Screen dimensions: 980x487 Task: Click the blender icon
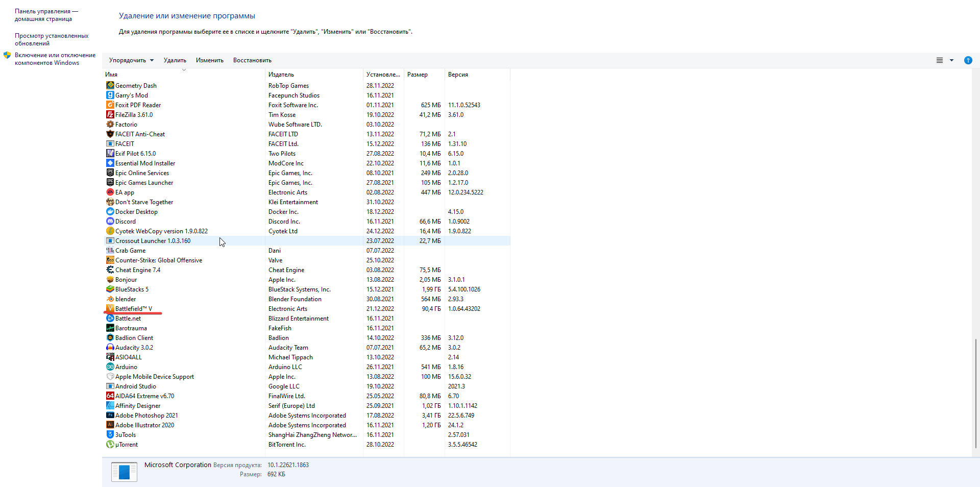tap(110, 299)
